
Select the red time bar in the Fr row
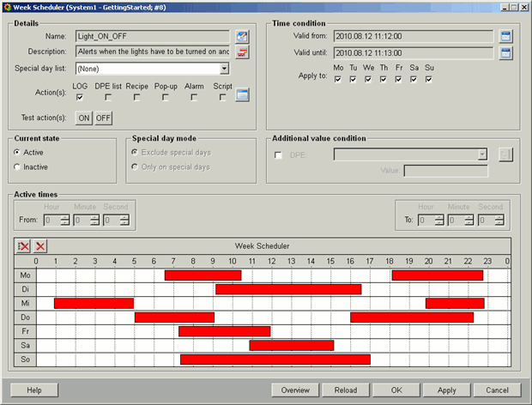click(224, 331)
